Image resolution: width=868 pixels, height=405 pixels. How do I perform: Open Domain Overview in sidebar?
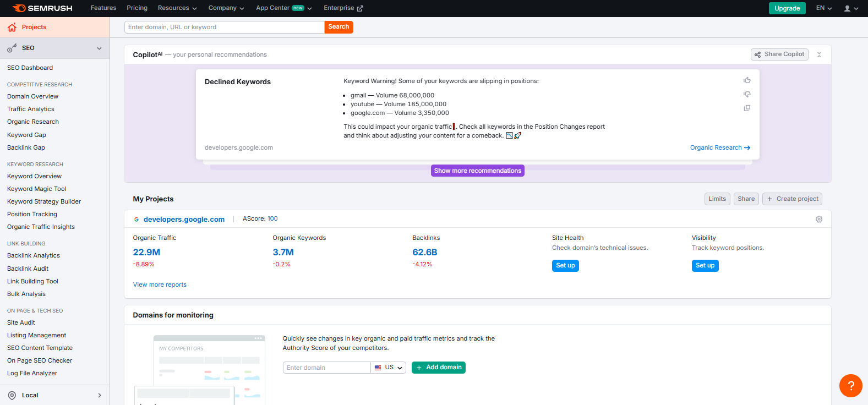click(x=32, y=96)
